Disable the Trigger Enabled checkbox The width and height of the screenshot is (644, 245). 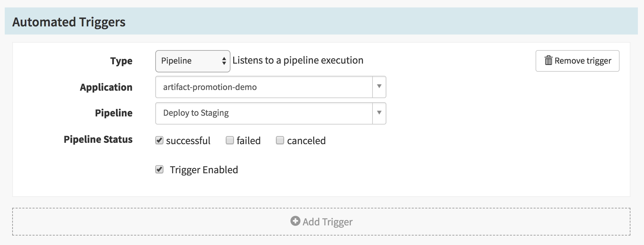159,169
